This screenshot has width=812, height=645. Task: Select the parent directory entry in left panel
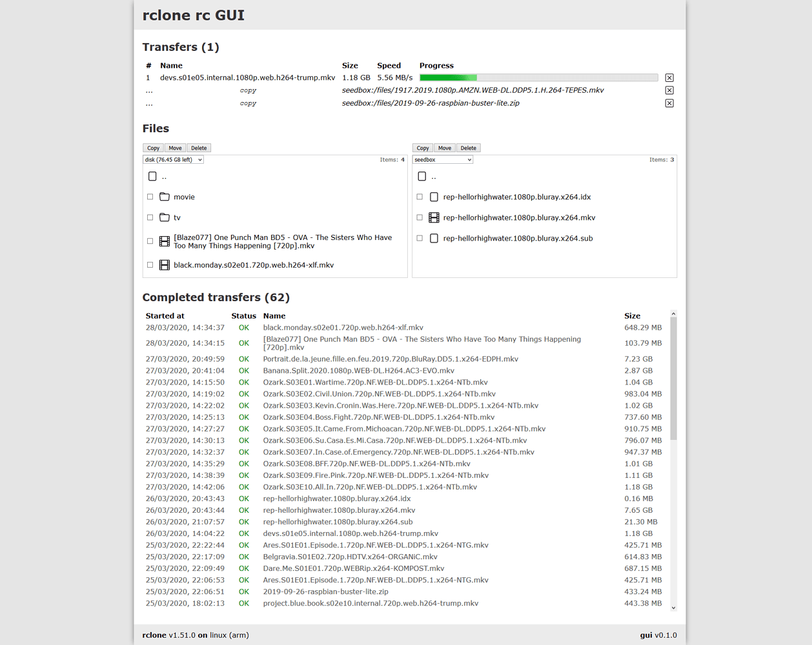pyautogui.click(x=153, y=175)
